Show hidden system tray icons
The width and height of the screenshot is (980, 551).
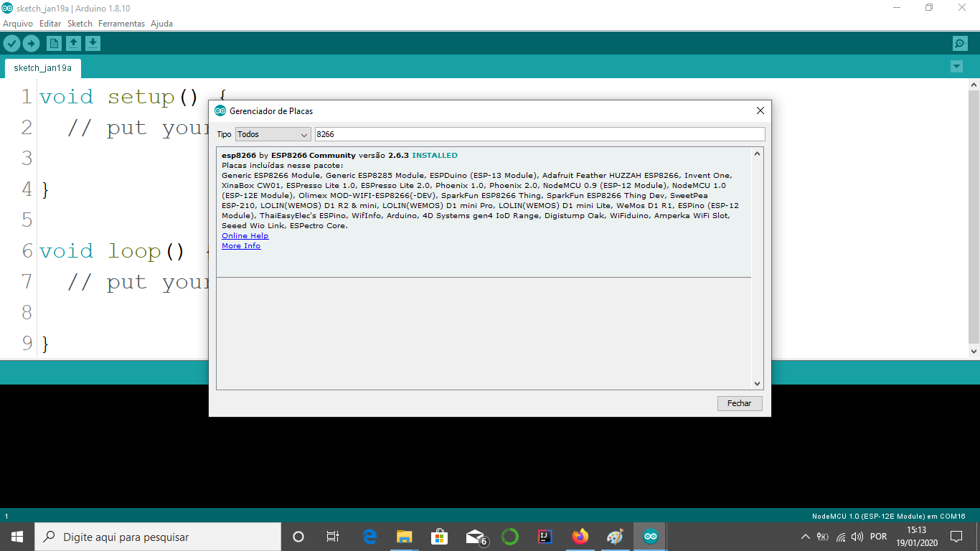805,537
